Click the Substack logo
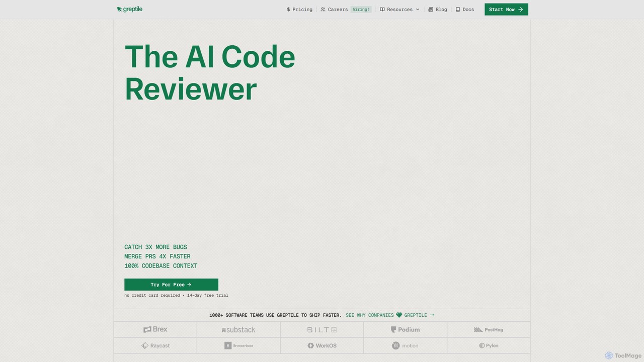The height and width of the screenshot is (362, 644). [x=238, y=330]
